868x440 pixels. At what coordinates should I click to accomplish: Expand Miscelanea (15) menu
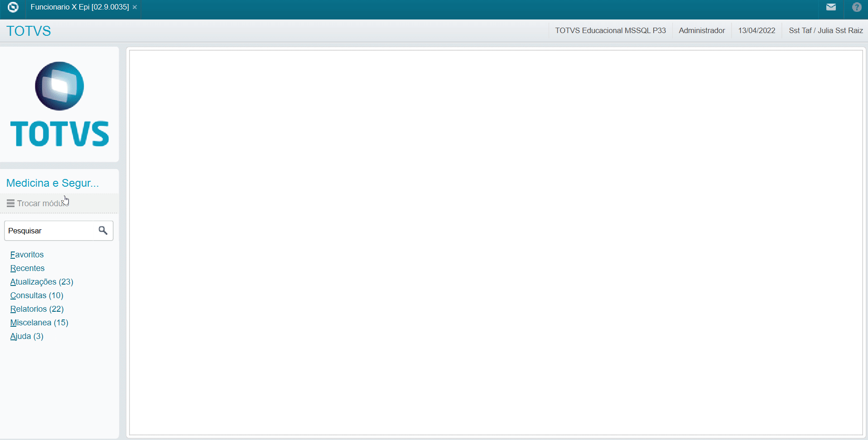point(39,323)
